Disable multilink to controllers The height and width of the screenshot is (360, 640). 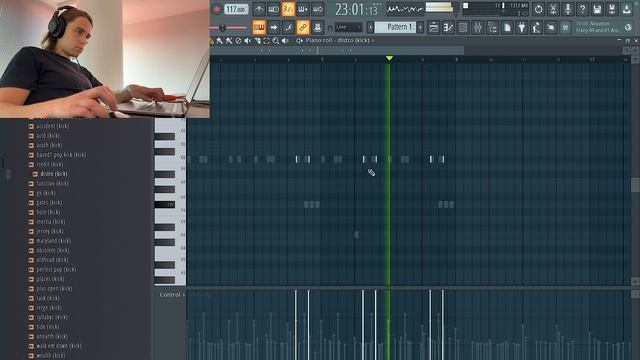click(x=303, y=27)
